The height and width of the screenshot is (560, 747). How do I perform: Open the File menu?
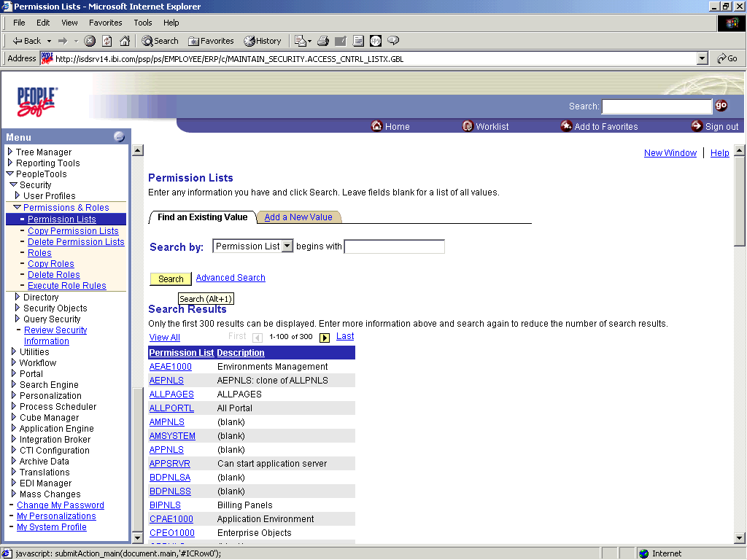click(19, 23)
